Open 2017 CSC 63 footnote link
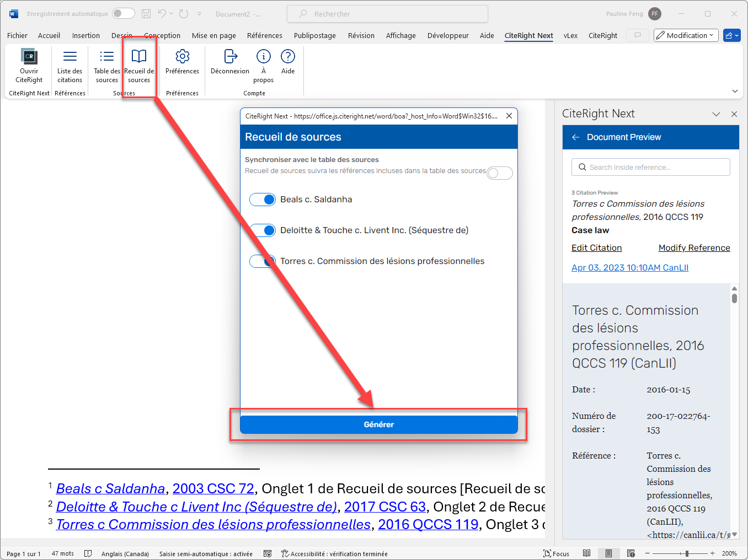This screenshot has height=560, width=748. (385, 507)
